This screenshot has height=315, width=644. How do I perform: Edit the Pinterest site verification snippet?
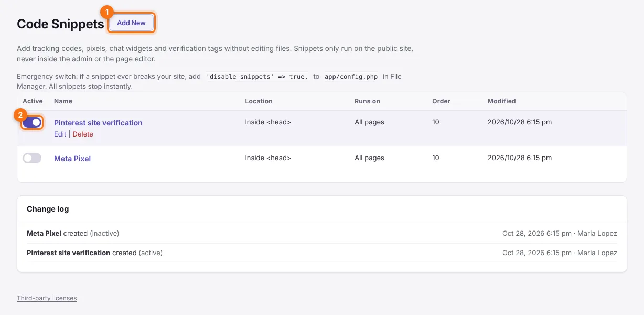click(60, 134)
